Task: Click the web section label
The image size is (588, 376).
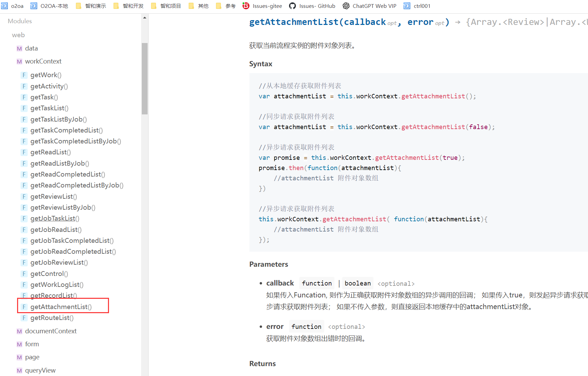Action: (x=18, y=35)
